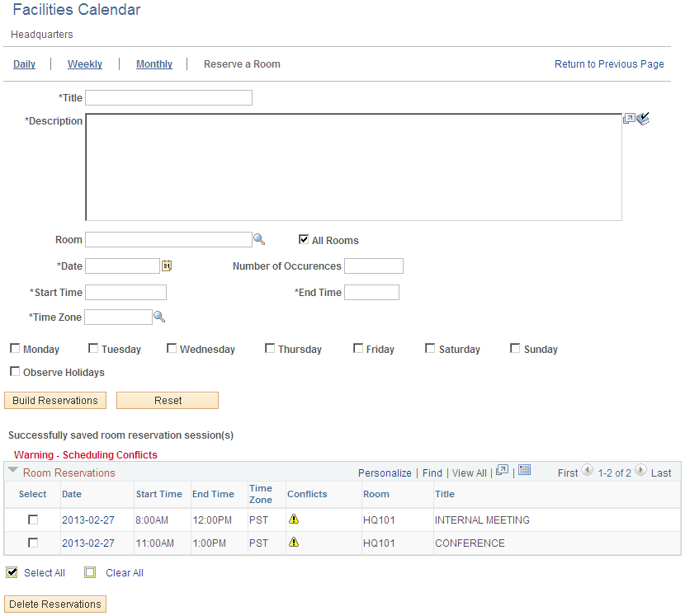Download Room Reservations grid to spreadsheet

[x=524, y=470]
